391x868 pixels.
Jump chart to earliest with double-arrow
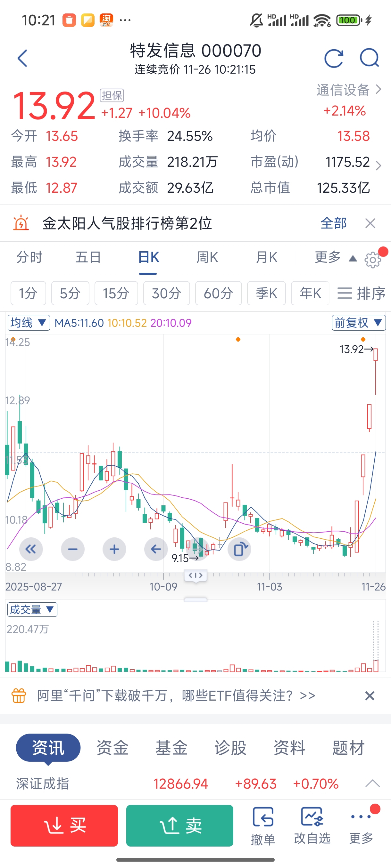tap(31, 549)
